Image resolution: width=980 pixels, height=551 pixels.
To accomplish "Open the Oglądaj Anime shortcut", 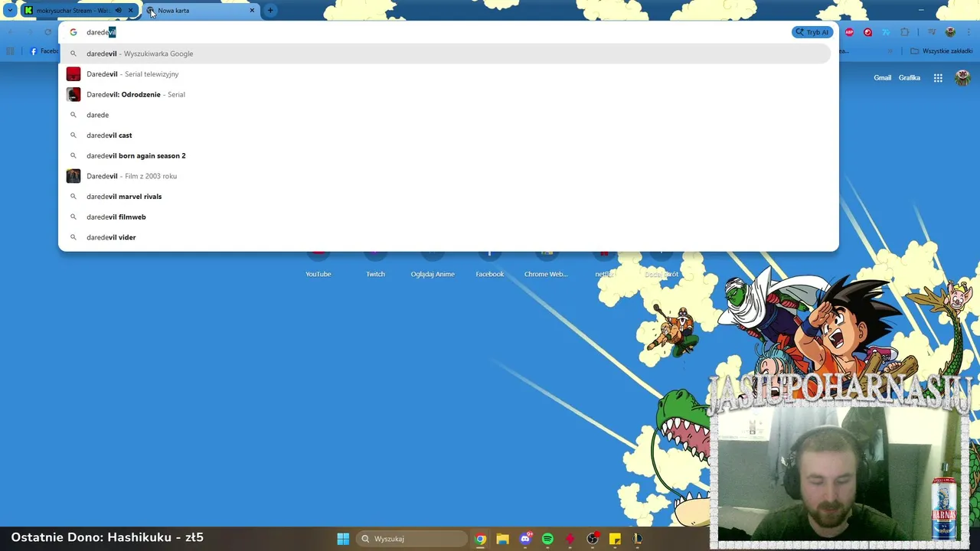I will click(x=433, y=265).
